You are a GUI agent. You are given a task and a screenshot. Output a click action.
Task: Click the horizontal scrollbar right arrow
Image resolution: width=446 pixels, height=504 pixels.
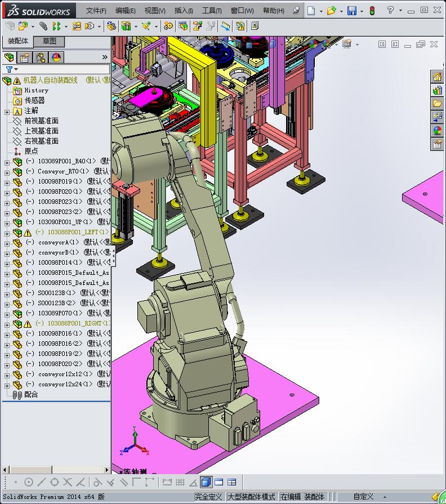(x=107, y=470)
